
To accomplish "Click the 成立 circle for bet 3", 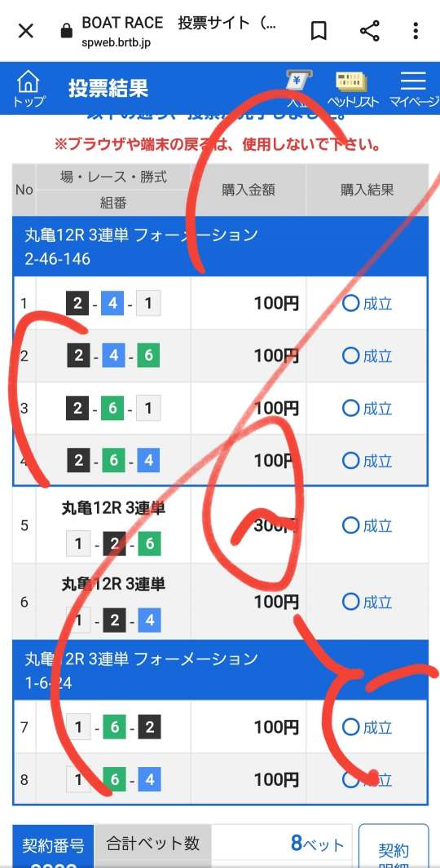I will tap(351, 408).
